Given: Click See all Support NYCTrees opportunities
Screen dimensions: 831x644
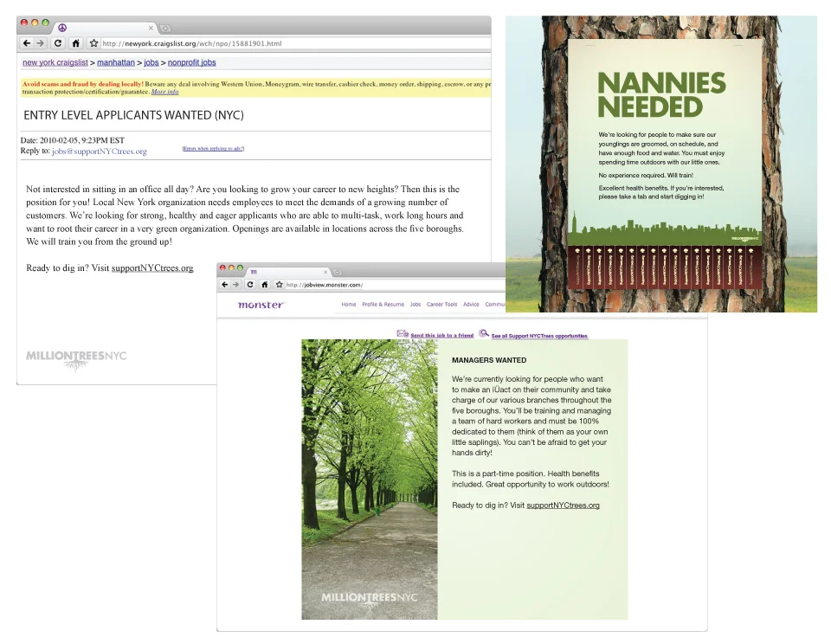Looking at the screenshot, I should (539, 336).
